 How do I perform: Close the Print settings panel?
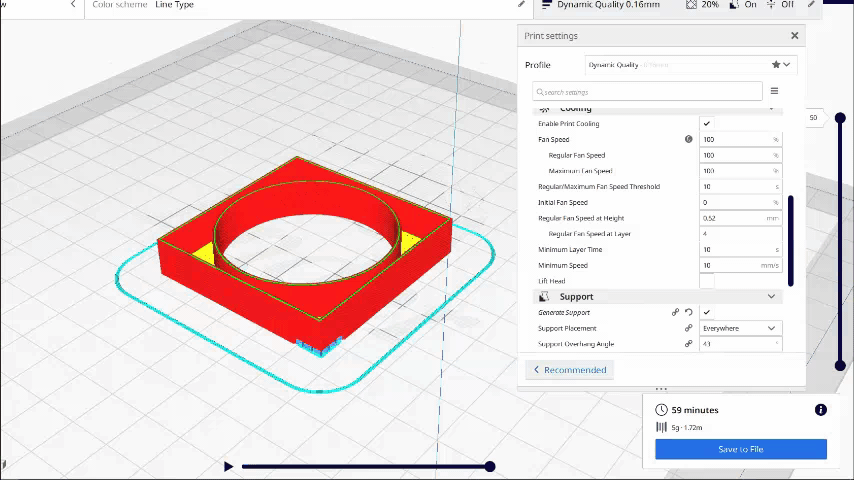tap(795, 36)
